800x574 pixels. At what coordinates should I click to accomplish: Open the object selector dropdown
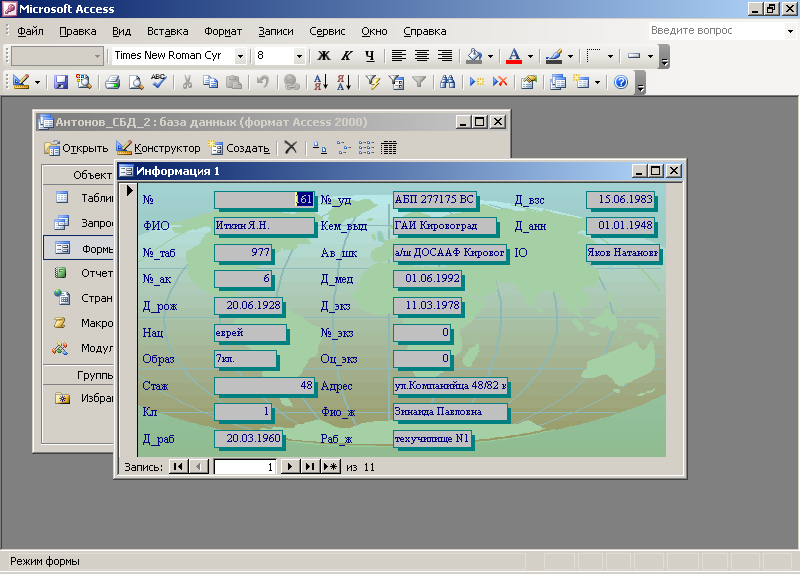tap(97, 56)
